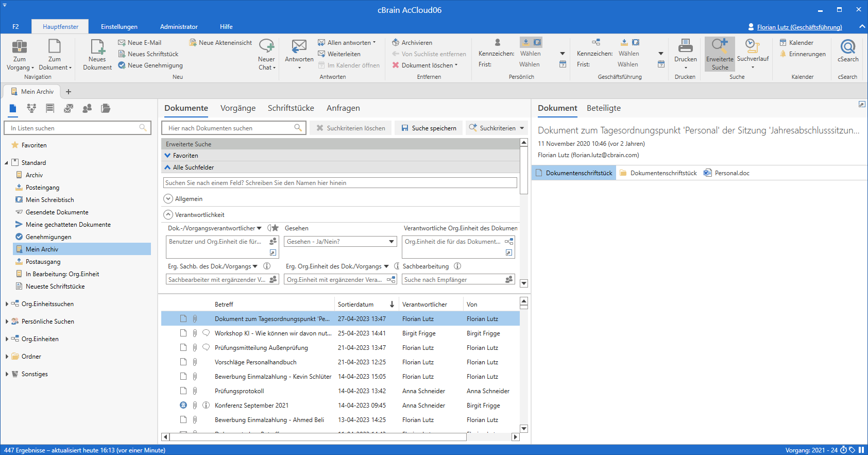Open the Kalender from the ribbon
Screen dimensions: 868x455
pyautogui.click(x=796, y=43)
